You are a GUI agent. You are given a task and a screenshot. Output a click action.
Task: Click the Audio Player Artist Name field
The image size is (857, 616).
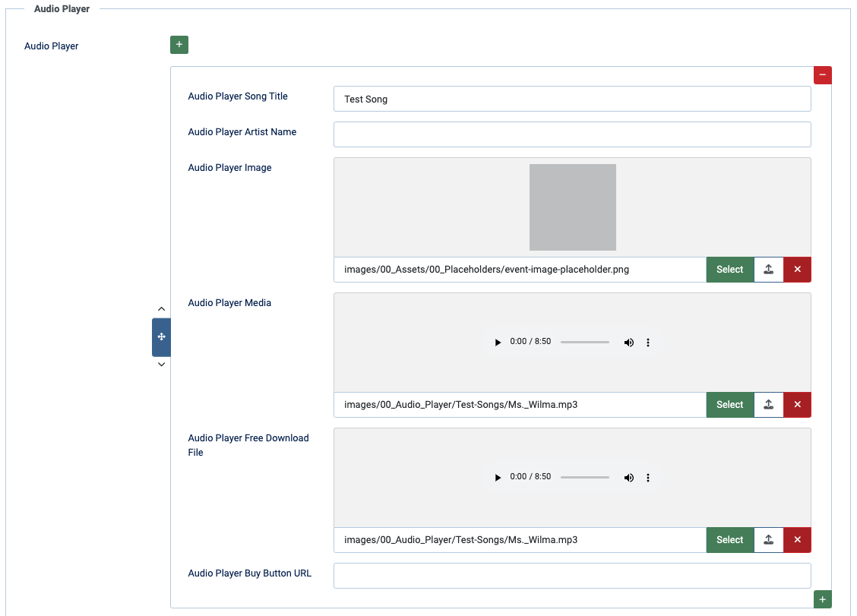[571, 134]
